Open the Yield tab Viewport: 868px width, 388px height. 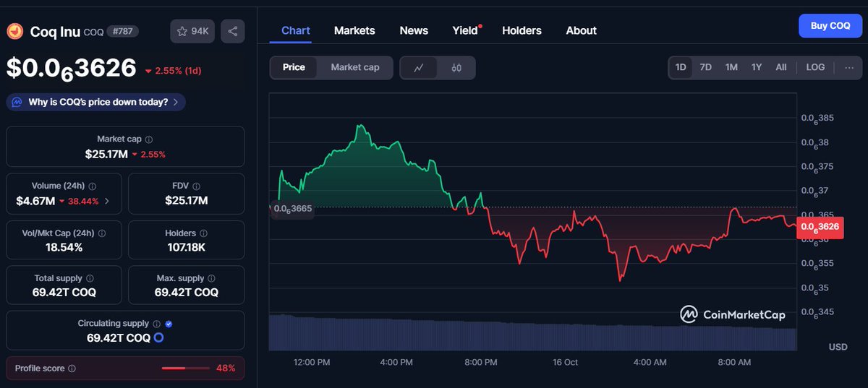pyautogui.click(x=465, y=30)
